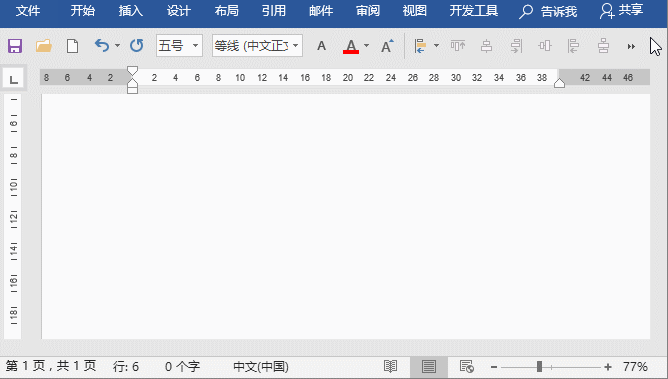Open the 文件 menu
Viewport: 668px width, 379px height.
click(28, 11)
